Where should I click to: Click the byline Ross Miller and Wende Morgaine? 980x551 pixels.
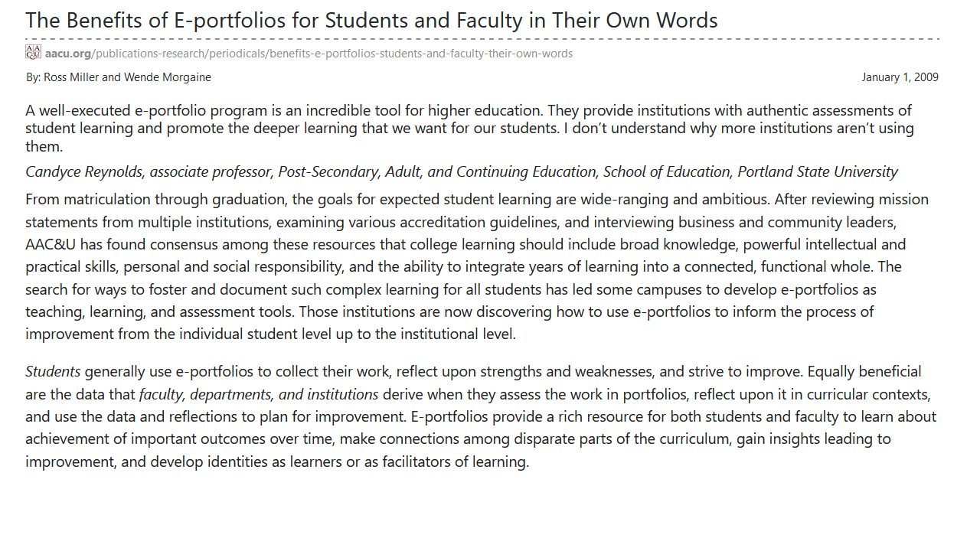(x=119, y=77)
